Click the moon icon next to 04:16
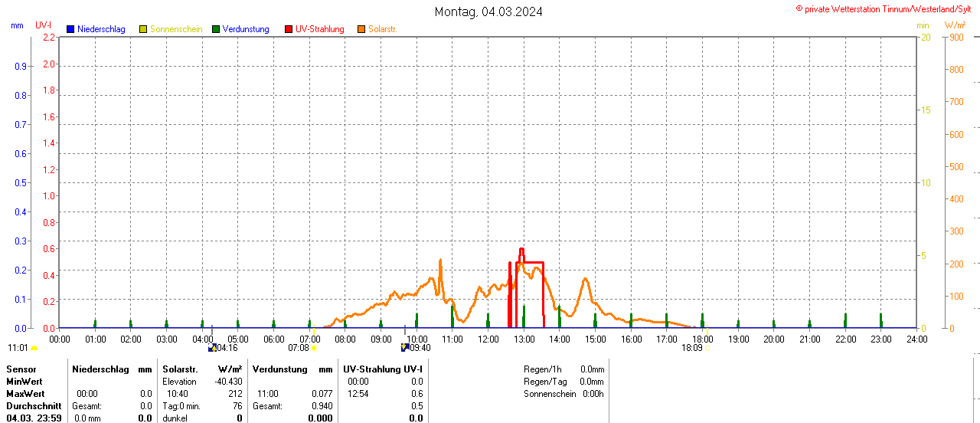Viewport: 980px width, 423px height. [x=212, y=348]
